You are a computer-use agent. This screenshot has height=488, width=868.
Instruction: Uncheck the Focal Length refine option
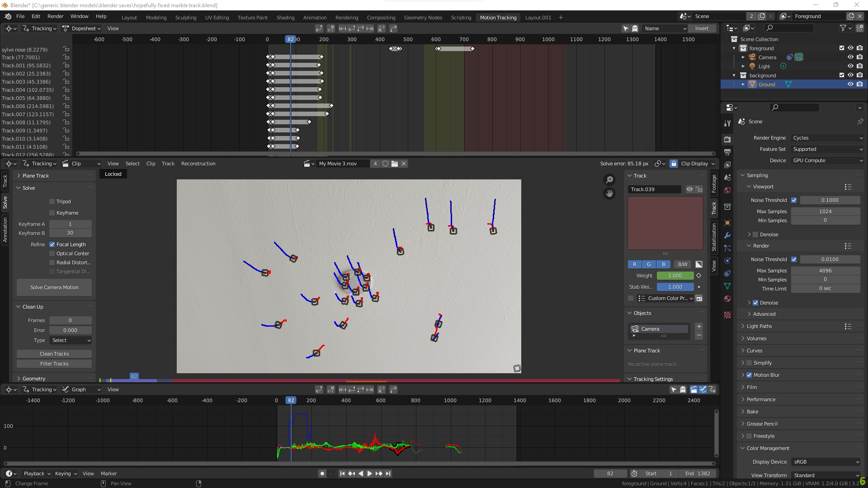tap(52, 244)
